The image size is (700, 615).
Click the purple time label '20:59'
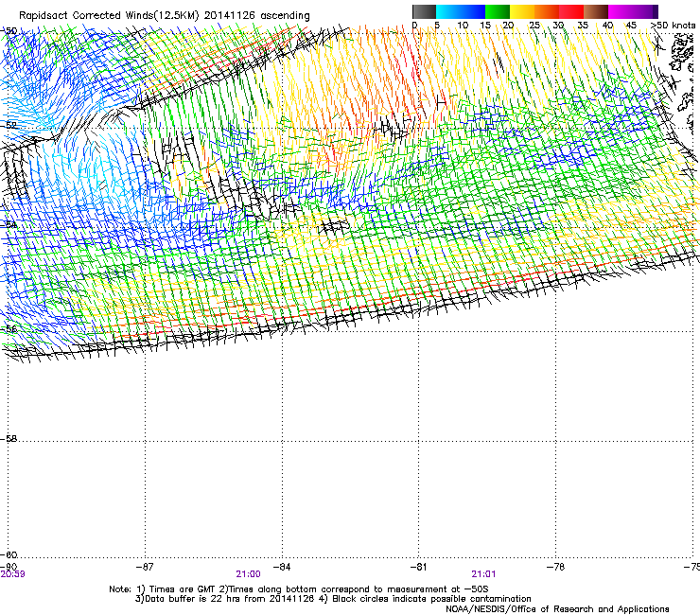(x=13, y=574)
